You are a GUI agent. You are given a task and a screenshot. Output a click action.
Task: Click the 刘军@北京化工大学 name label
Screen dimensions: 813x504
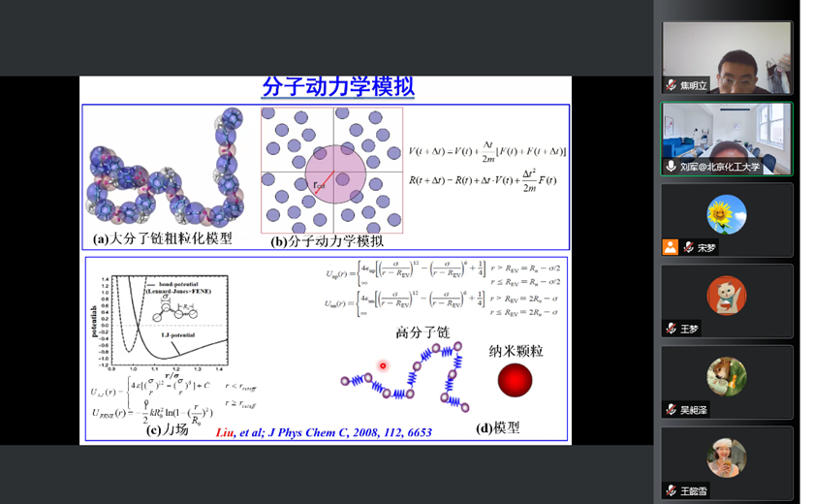pyautogui.click(x=720, y=167)
